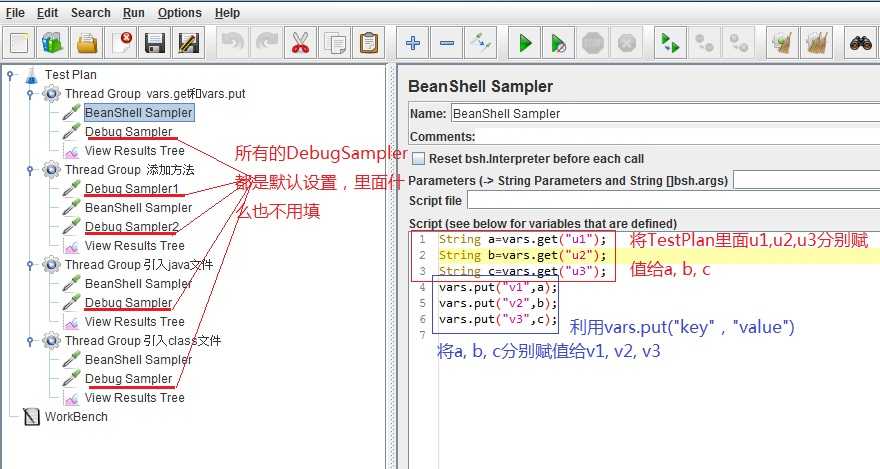
Task: Select the highlighted BeanShell Sampler in first group
Action: [x=139, y=113]
